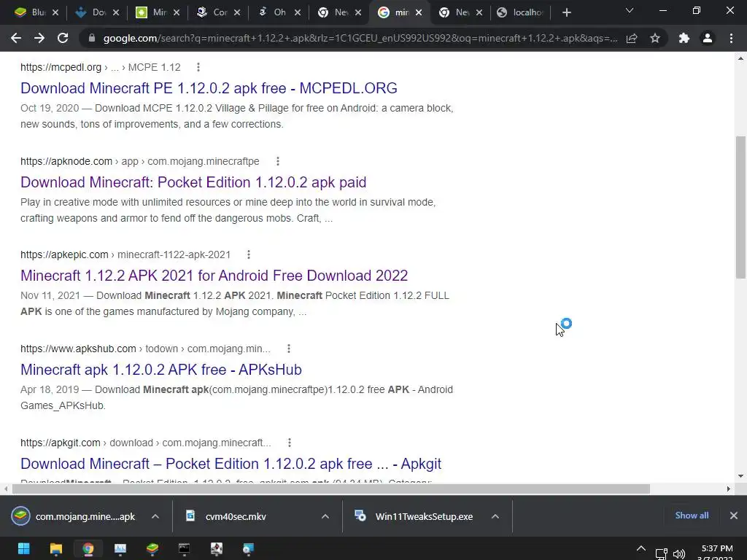The width and height of the screenshot is (747, 560).
Task: Close the Blu tab
Action: (55, 12)
